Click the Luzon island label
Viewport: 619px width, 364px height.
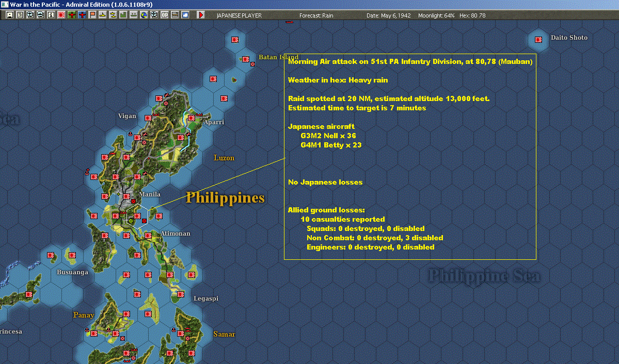[224, 158]
